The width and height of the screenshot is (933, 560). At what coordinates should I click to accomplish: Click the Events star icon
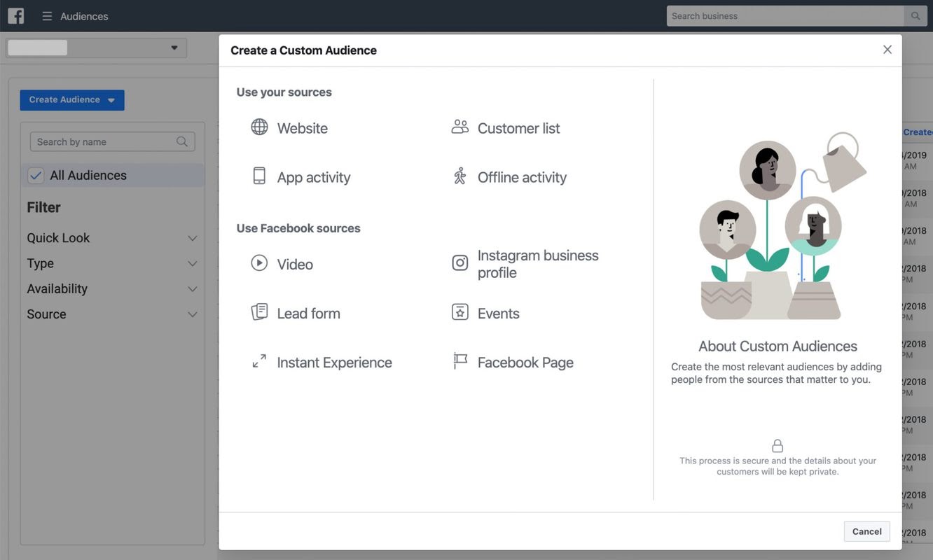coord(459,311)
